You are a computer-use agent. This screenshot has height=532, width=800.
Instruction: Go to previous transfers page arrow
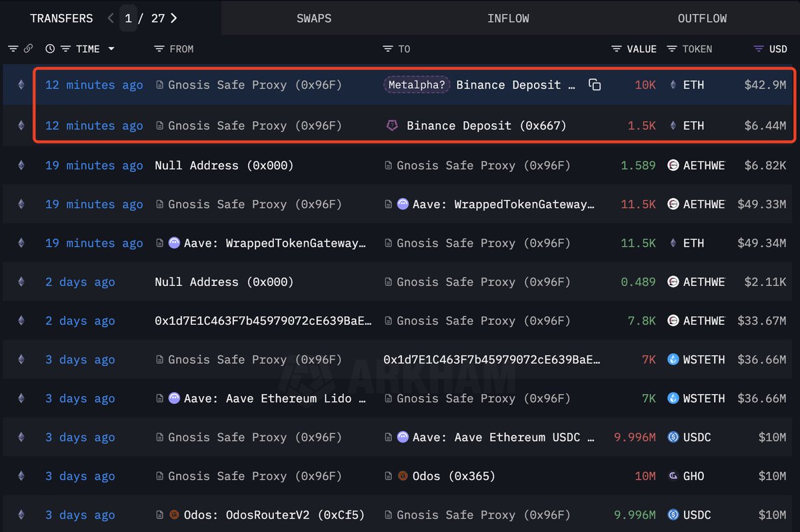pos(111,18)
